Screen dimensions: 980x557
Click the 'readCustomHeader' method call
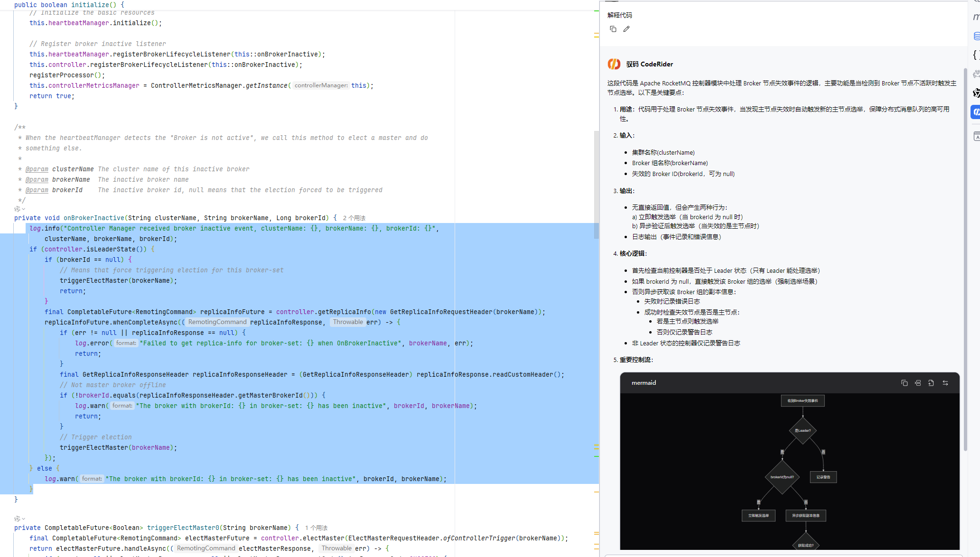(523, 375)
